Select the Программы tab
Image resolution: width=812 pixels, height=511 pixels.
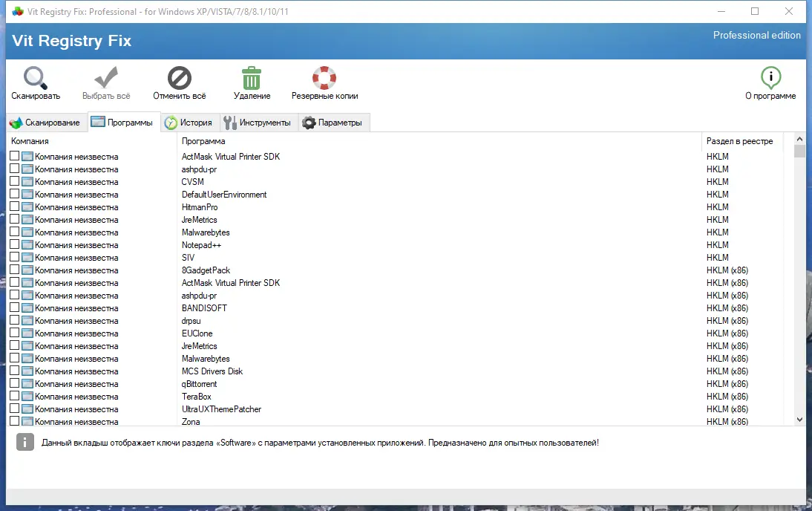(x=123, y=123)
